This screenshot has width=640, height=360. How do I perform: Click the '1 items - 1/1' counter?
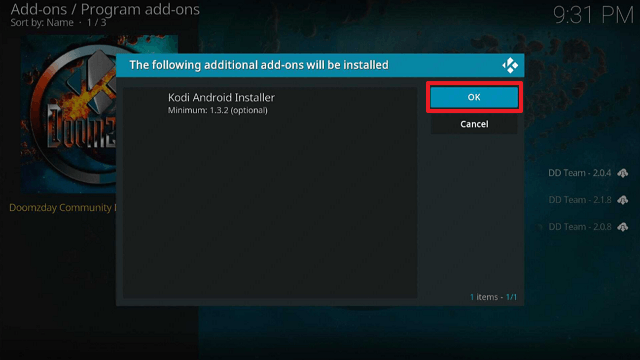(x=493, y=297)
